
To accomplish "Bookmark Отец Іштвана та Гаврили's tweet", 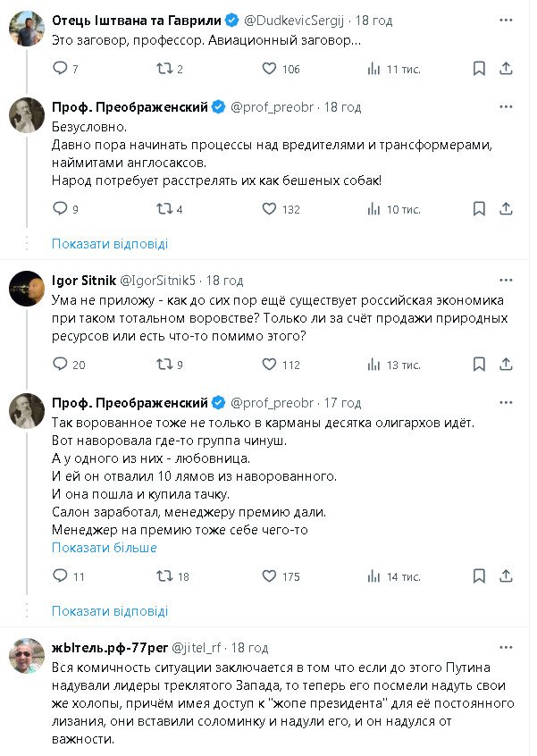I will click(x=479, y=69).
